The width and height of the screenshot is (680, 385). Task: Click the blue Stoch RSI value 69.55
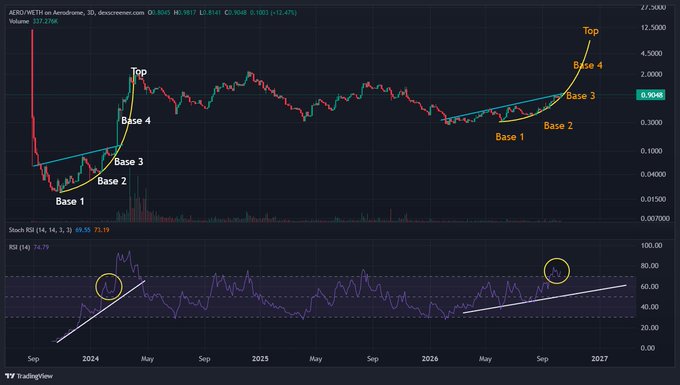83,230
